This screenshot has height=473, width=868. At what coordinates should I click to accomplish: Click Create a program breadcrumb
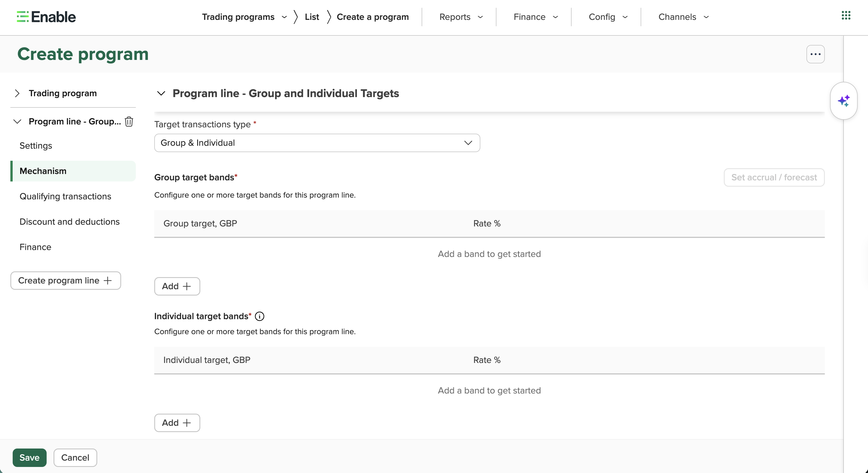click(373, 17)
